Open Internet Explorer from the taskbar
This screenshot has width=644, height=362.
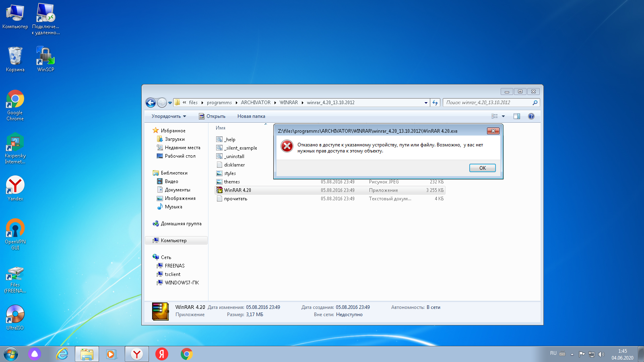click(62, 354)
